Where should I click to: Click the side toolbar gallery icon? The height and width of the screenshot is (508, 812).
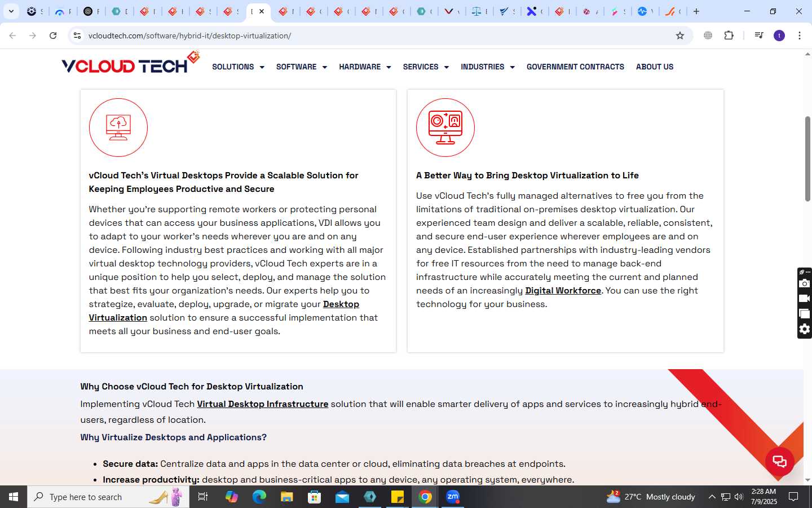point(805,314)
